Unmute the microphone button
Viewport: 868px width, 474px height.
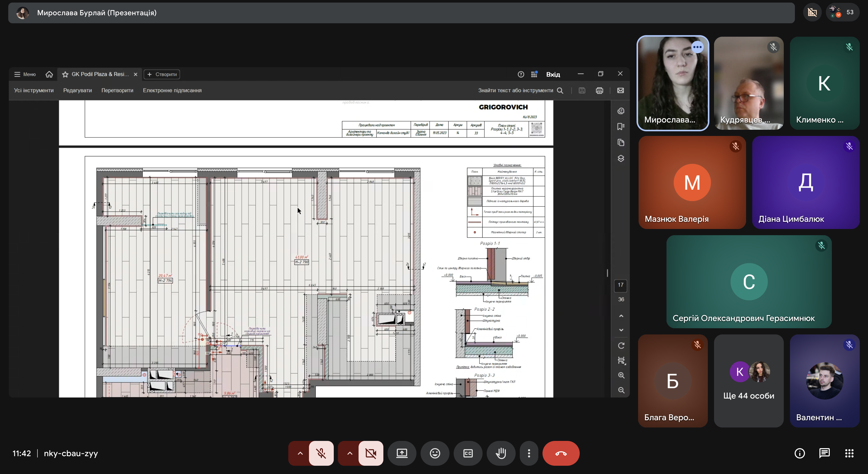[321, 453]
